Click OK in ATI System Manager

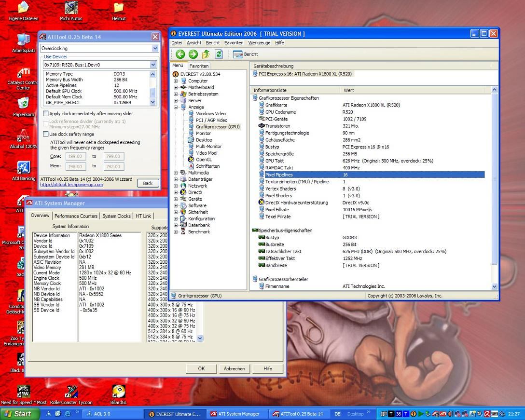point(201,369)
